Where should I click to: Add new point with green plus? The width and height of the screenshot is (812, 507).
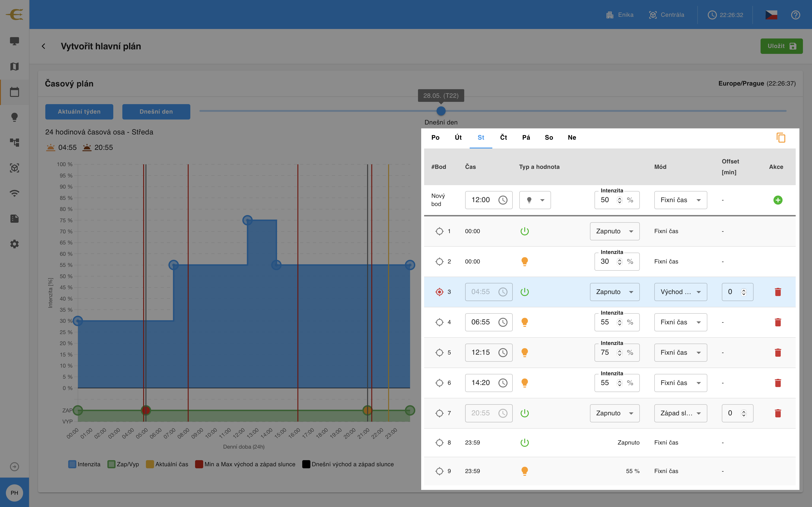[x=778, y=200]
